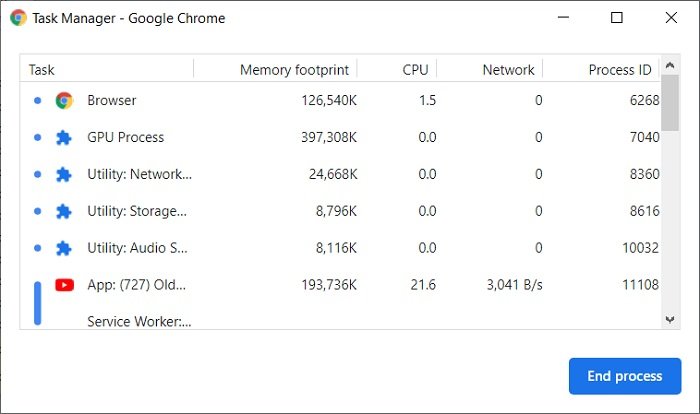This screenshot has height=414, width=700.
Task: Select the Browser process name
Action: (x=112, y=100)
